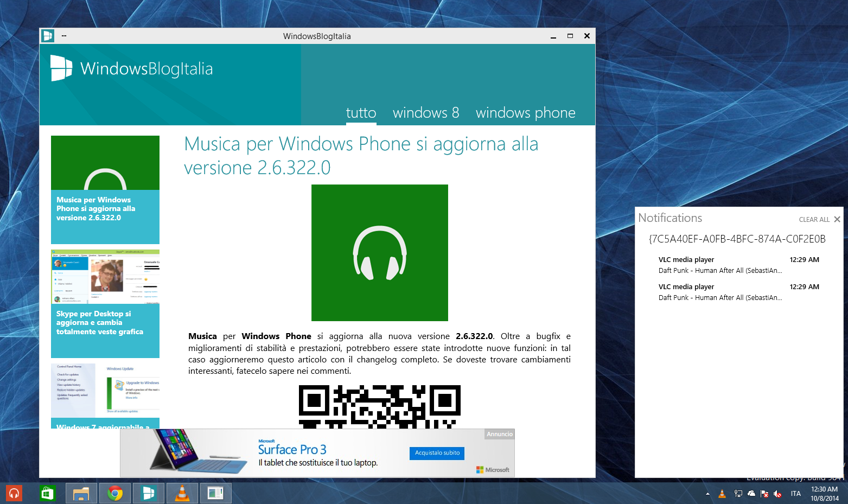Screen dimensions: 848x504
Task: Open the Music app from the taskbar
Action: [x=14, y=493]
